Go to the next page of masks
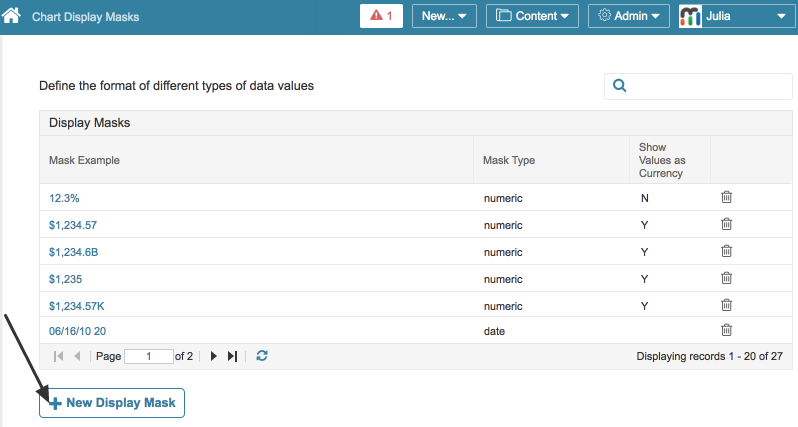The width and height of the screenshot is (798, 427). 213,356
